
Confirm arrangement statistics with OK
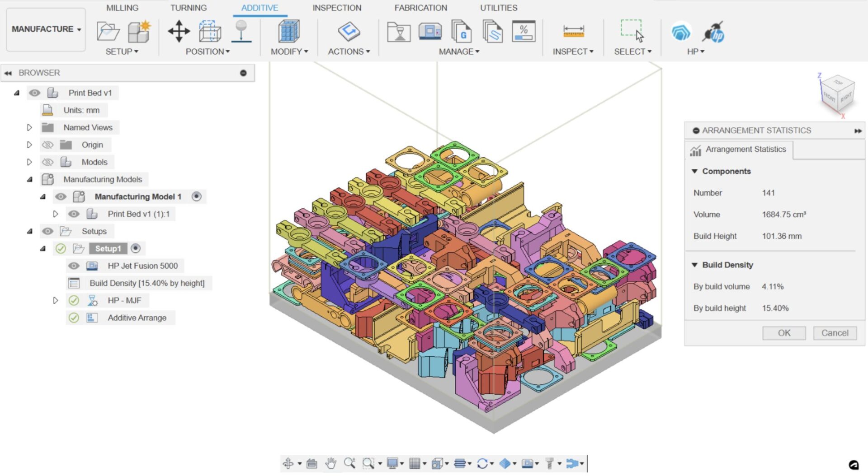coord(783,333)
